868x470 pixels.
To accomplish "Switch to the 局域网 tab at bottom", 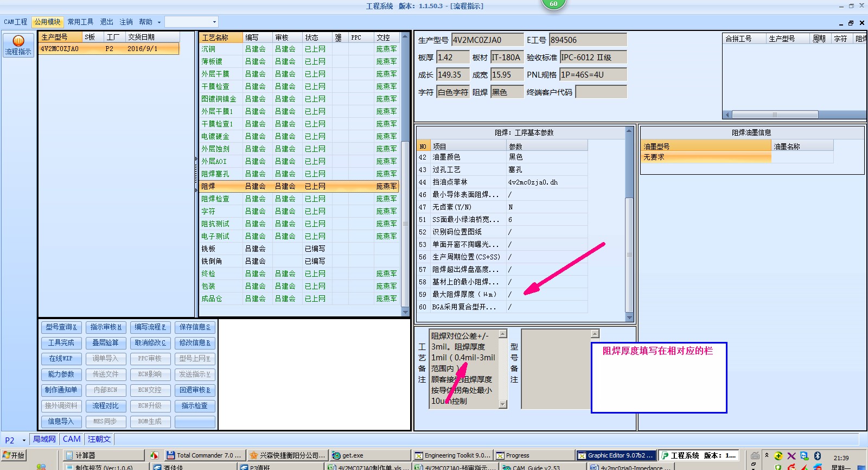I will click(x=44, y=439).
